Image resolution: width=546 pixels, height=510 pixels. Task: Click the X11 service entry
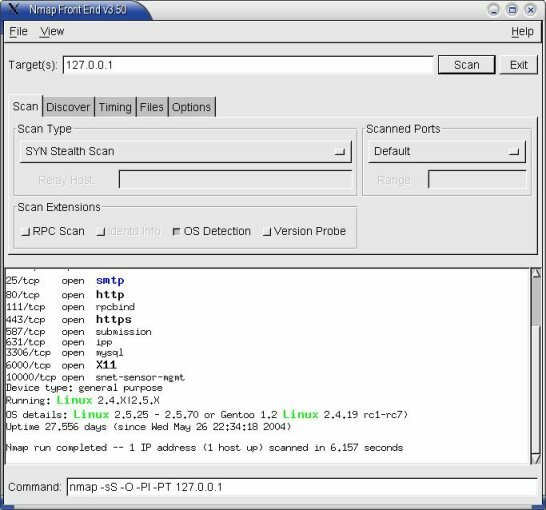tap(106, 365)
